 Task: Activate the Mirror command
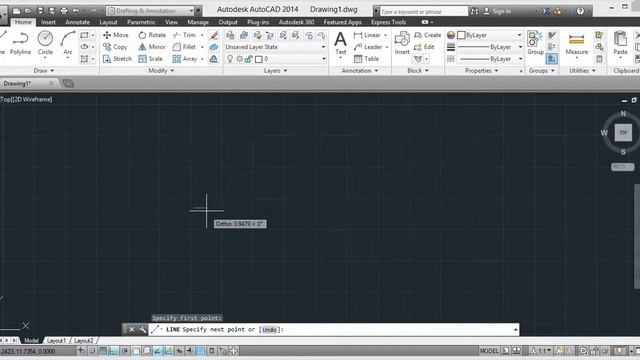pos(152,47)
